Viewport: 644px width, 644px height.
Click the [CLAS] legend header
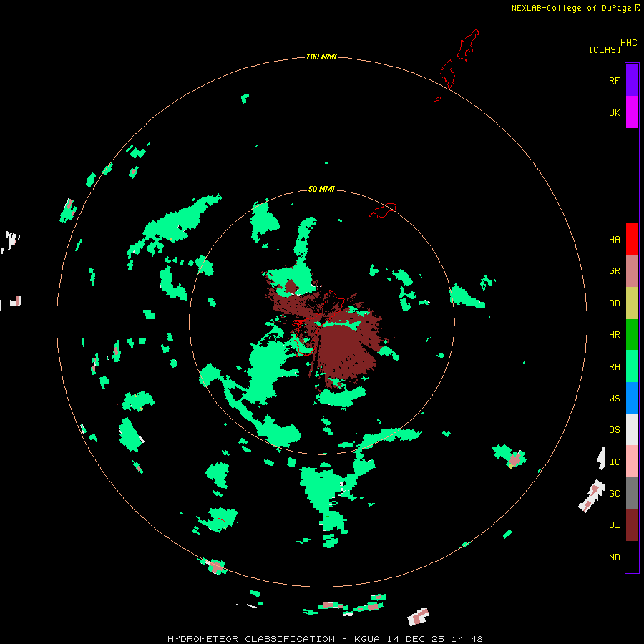pyautogui.click(x=605, y=49)
